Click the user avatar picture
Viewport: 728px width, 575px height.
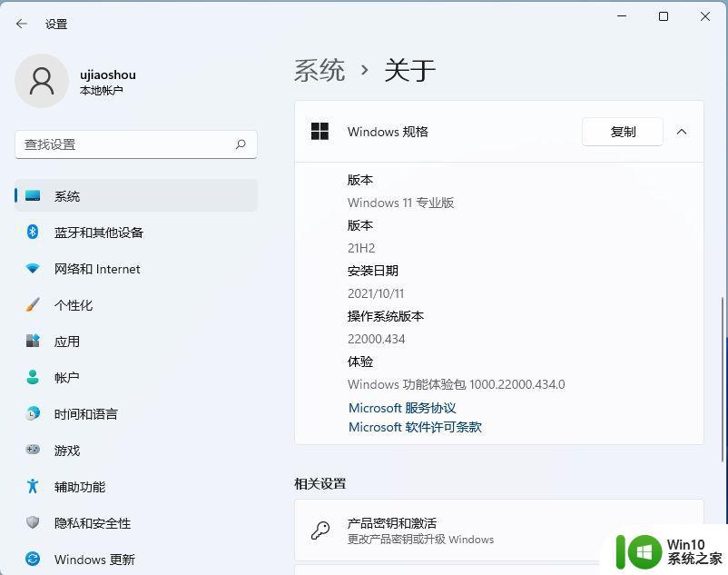[42, 81]
